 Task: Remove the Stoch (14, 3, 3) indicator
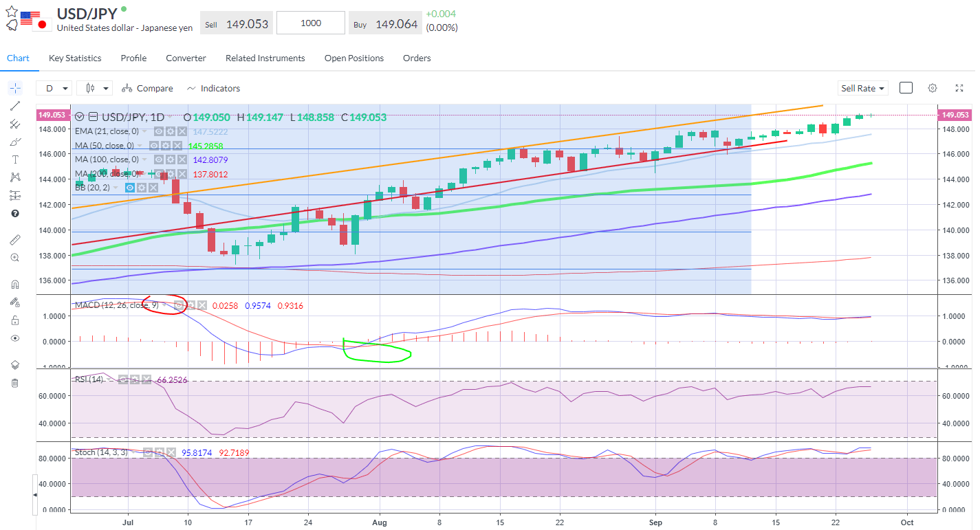(171, 452)
